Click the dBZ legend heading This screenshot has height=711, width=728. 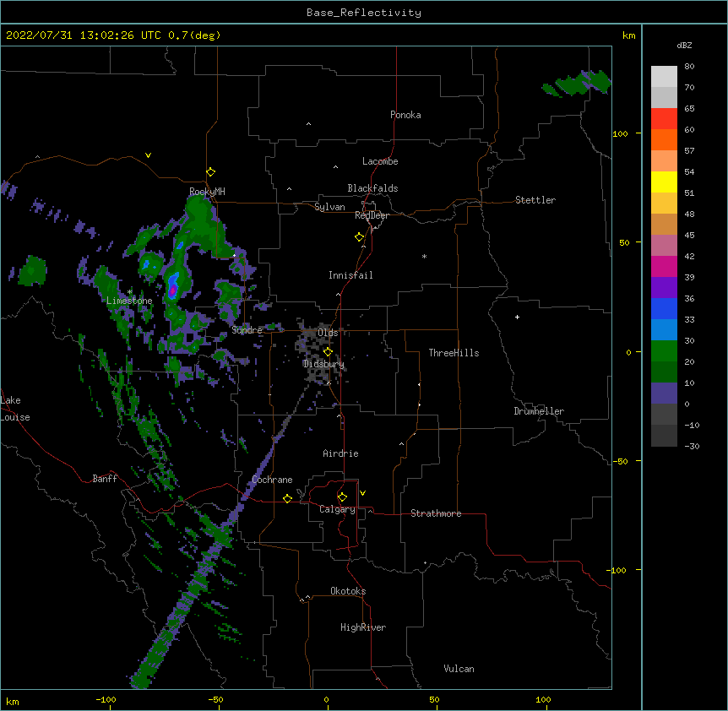(x=684, y=46)
